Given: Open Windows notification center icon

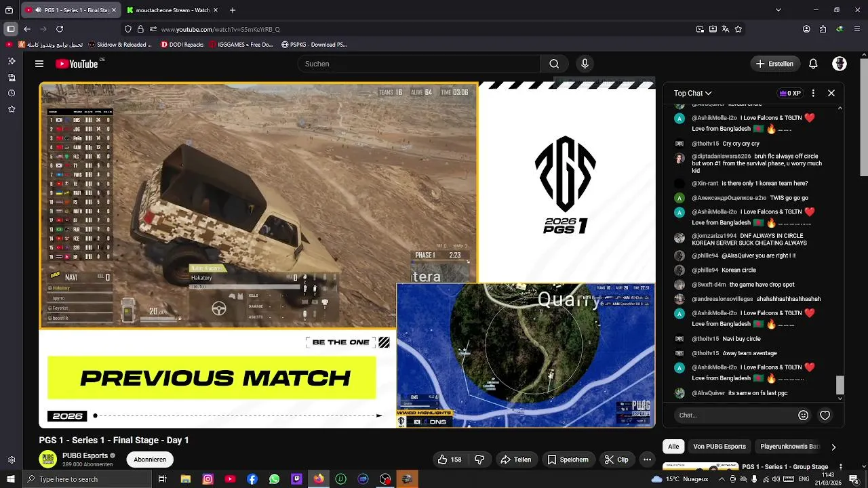Looking at the screenshot, I should tap(853, 479).
